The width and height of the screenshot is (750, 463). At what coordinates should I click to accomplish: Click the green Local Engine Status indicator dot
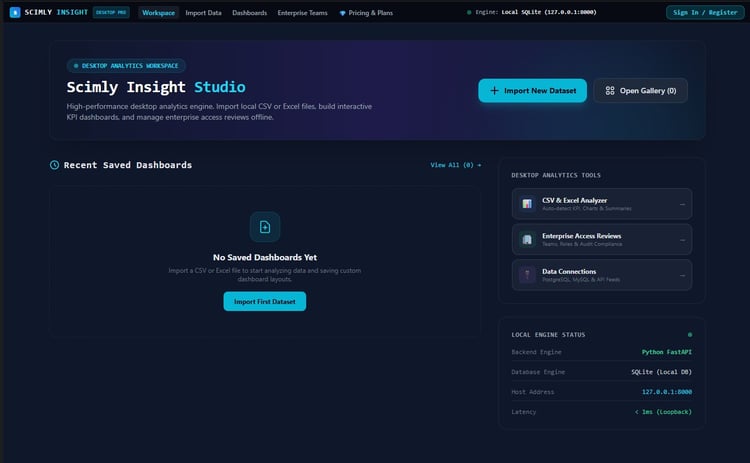click(690, 334)
